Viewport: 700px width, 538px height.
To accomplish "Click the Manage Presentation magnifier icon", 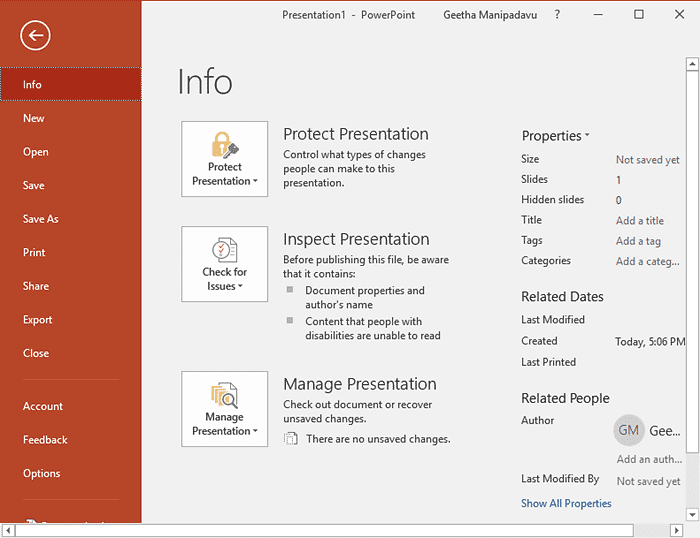I will (x=225, y=395).
